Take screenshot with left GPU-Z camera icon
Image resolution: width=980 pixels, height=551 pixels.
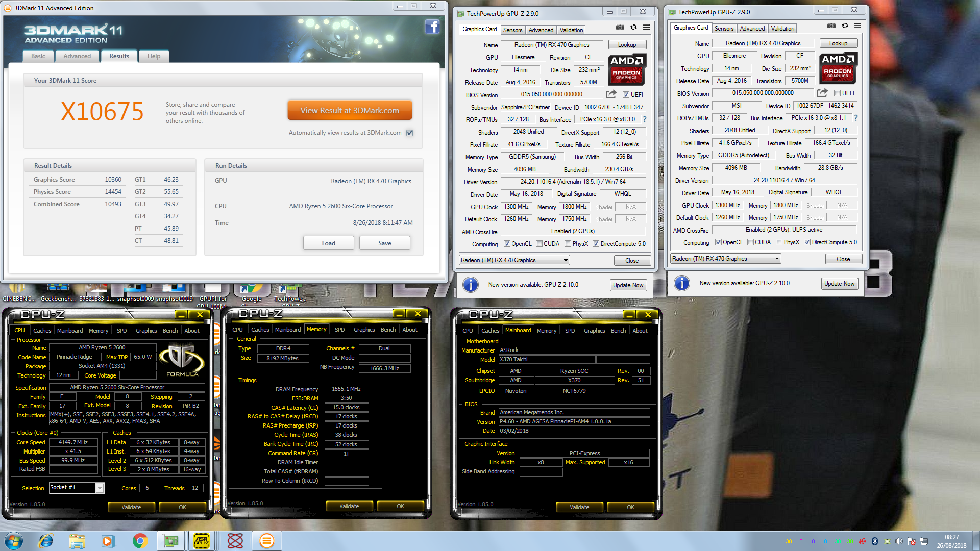click(620, 28)
